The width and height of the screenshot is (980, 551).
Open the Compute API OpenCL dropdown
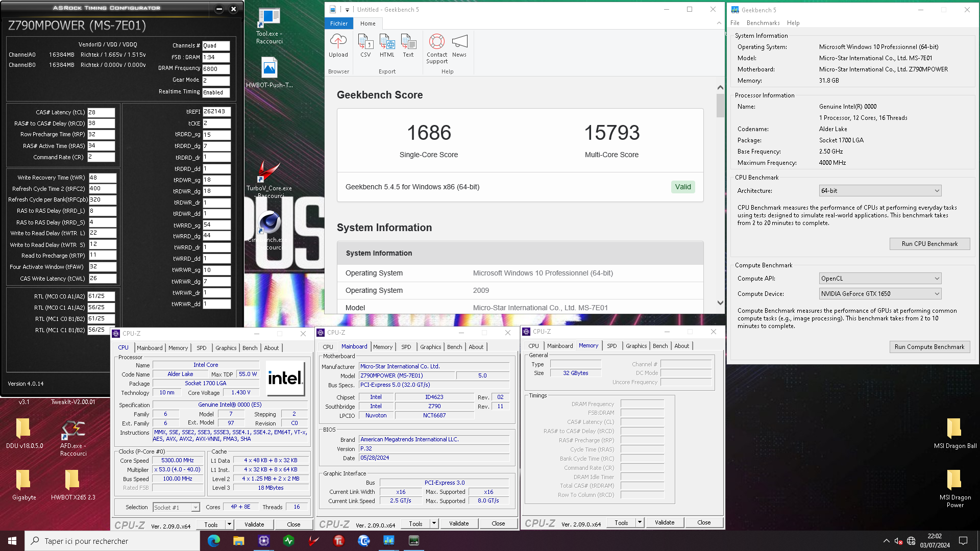(x=880, y=279)
